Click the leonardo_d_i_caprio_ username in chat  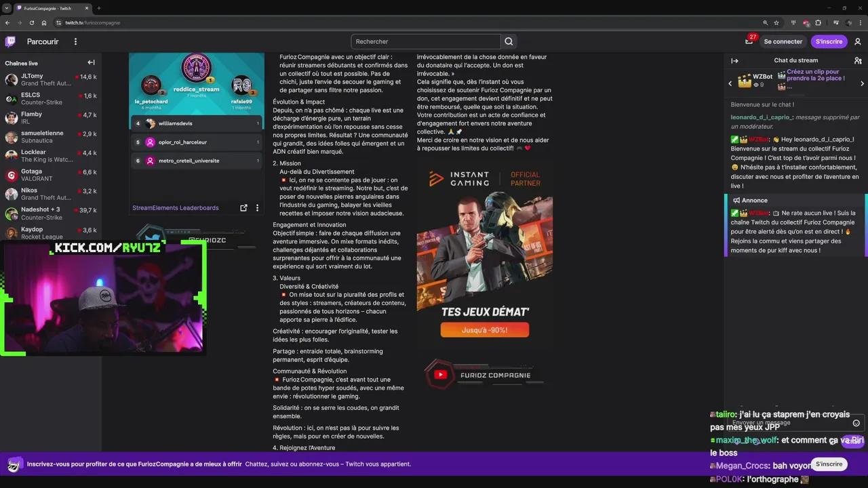tap(761, 117)
